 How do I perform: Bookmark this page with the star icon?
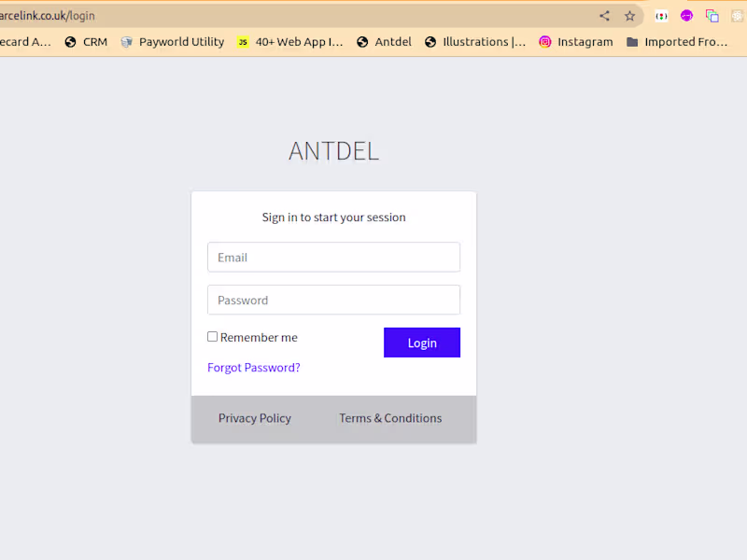click(x=630, y=16)
